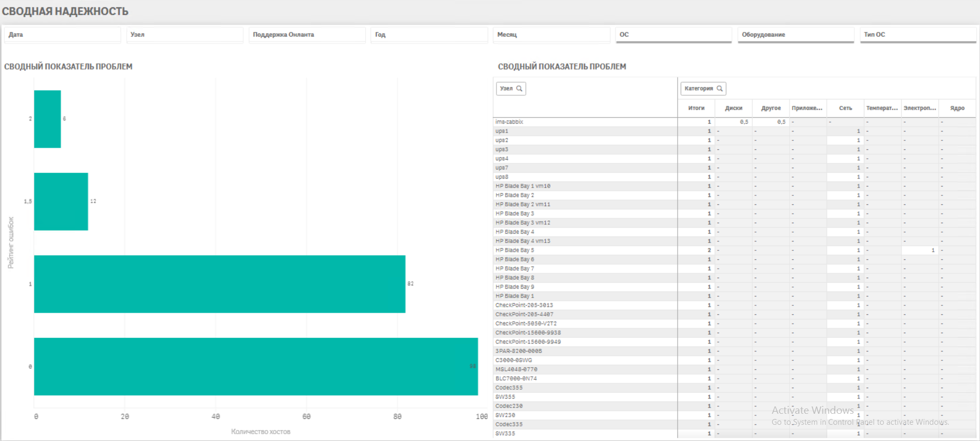The height and width of the screenshot is (441, 980).
Task: Select the ime-zabbix row
Action: click(x=585, y=122)
